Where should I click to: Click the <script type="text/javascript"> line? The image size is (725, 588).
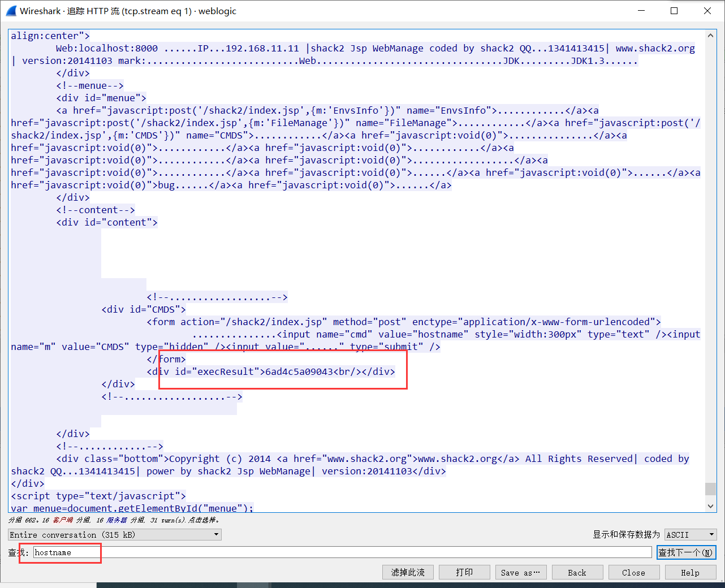pyautogui.click(x=98, y=496)
